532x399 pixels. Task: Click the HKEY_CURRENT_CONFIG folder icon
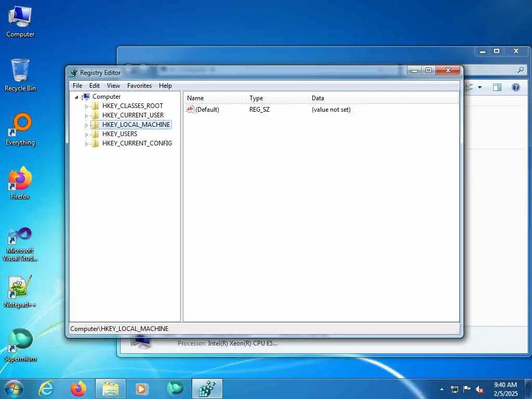coord(96,143)
